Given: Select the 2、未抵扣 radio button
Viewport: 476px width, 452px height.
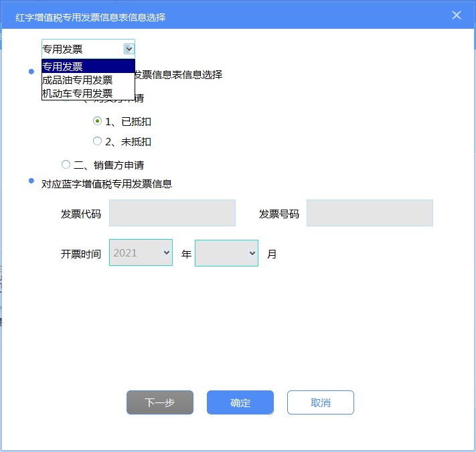Looking at the screenshot, I should (98, 141).
